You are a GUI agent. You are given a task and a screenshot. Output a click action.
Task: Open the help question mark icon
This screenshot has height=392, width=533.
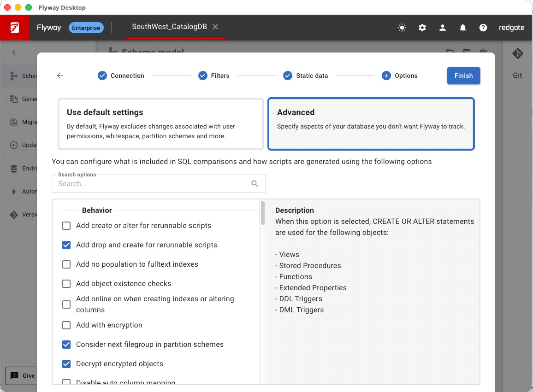coord(483,28)
